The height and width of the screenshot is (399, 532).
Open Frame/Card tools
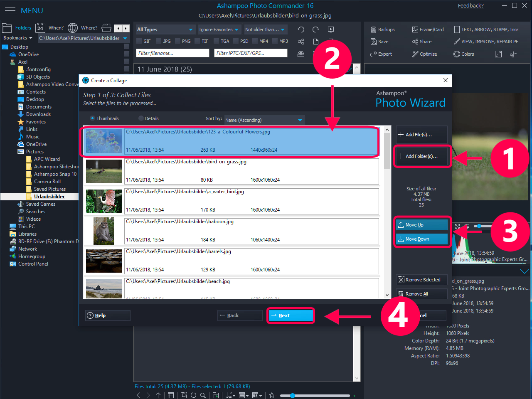428,30
